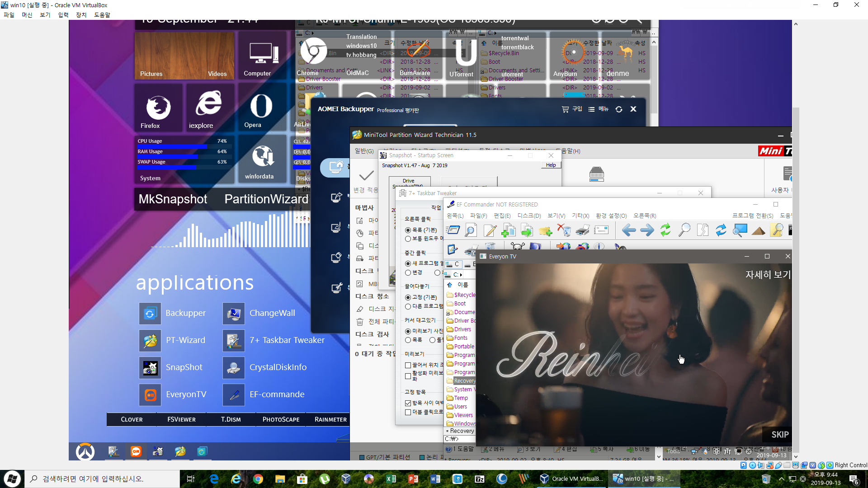Open EF Commander 디스크(D) menu
This screenshot has height=488, width=868.
529,216
